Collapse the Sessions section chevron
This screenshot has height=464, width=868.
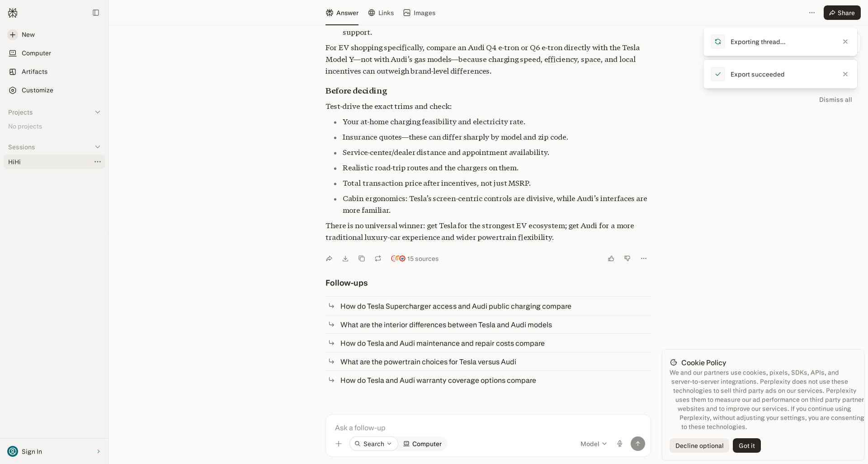tap(98, 147)
